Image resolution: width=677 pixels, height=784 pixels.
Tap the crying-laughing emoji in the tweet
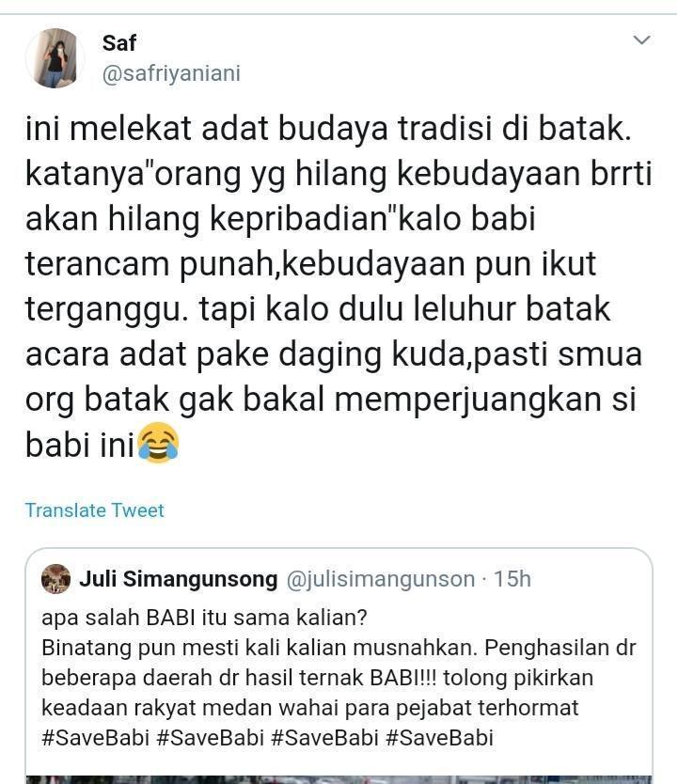158,443
